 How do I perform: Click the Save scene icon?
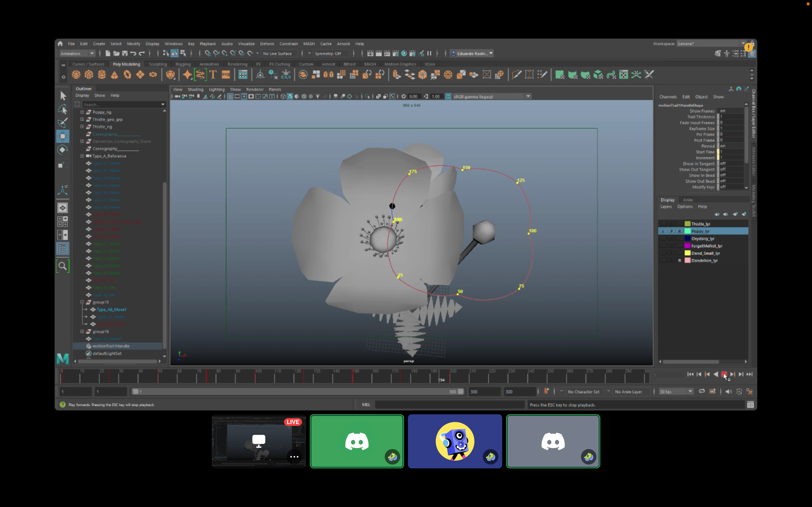(125, 53)
